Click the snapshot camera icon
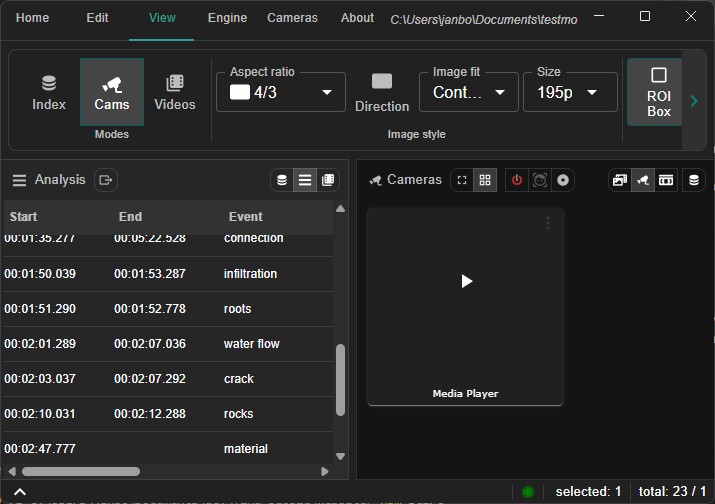 [540, 180]
